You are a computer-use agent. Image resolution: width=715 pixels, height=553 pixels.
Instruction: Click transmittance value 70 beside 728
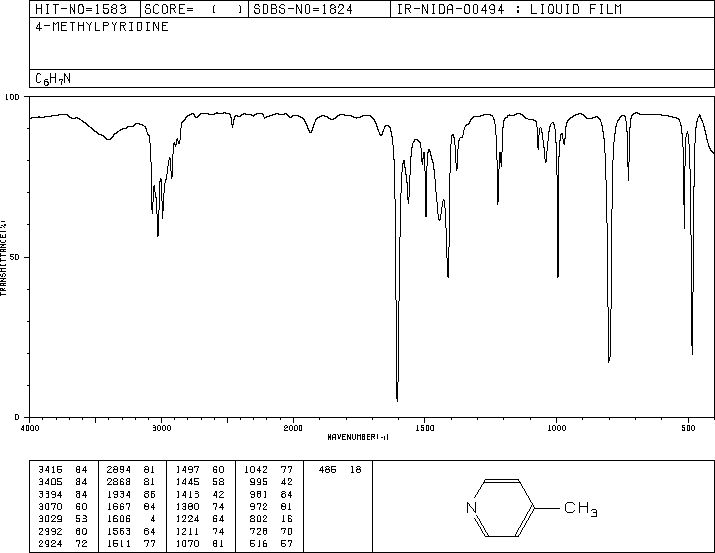click(x=287, y=532)
